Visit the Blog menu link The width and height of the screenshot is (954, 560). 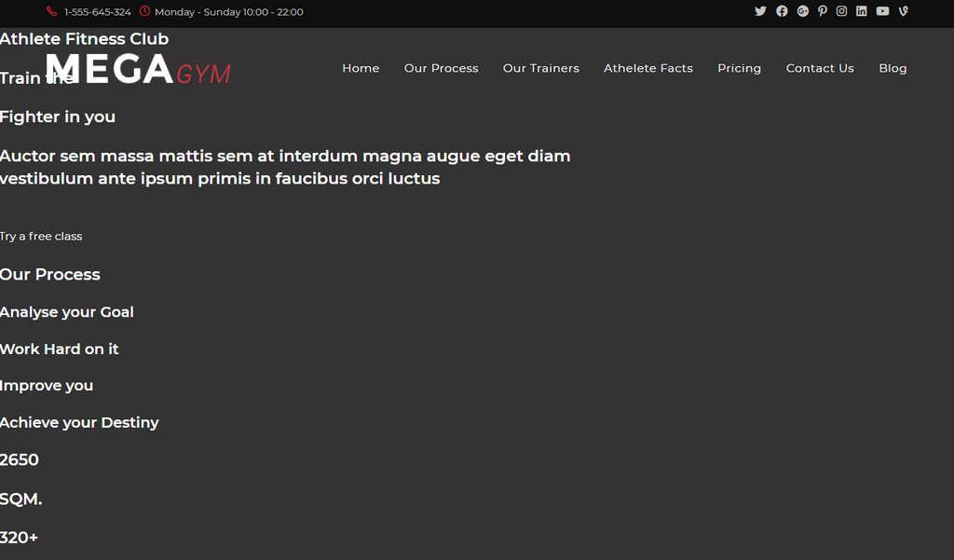pyautogui.click(x=892, y=68)
